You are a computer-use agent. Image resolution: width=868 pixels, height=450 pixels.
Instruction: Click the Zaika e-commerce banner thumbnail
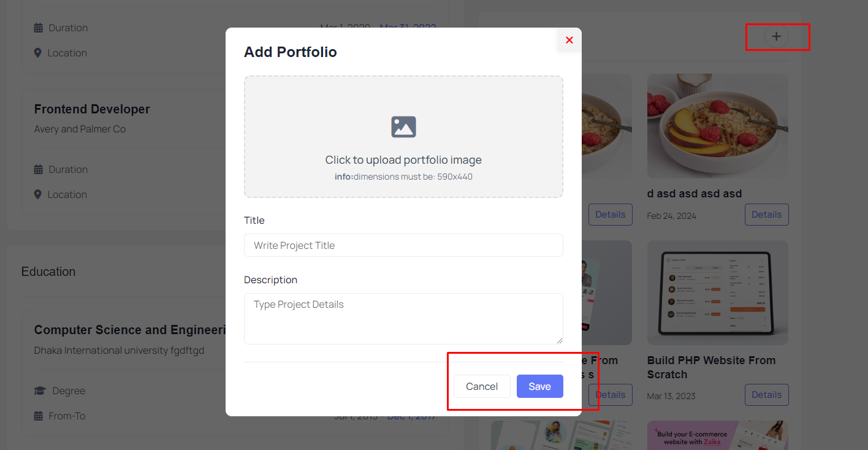click(x=718, y=435)
